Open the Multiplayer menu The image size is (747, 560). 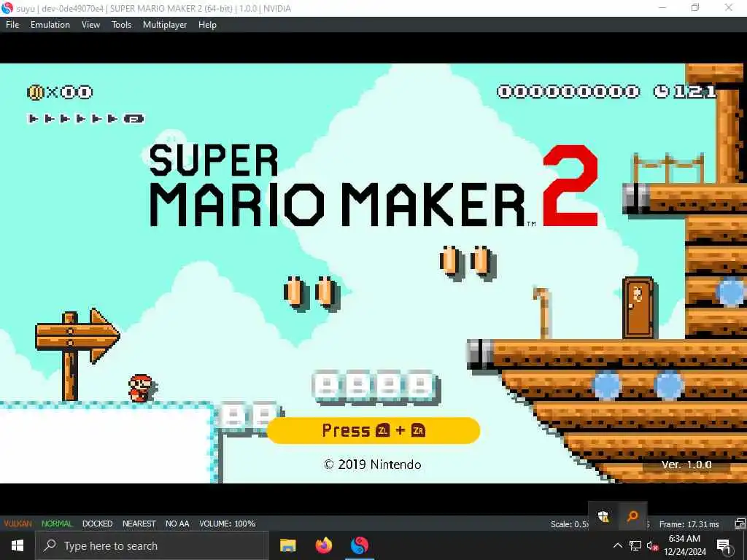pyautogui.click(x=165, y=25)
